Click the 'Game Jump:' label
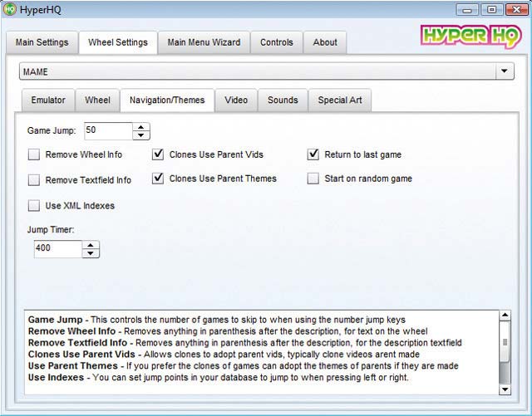 click(52, 130)
